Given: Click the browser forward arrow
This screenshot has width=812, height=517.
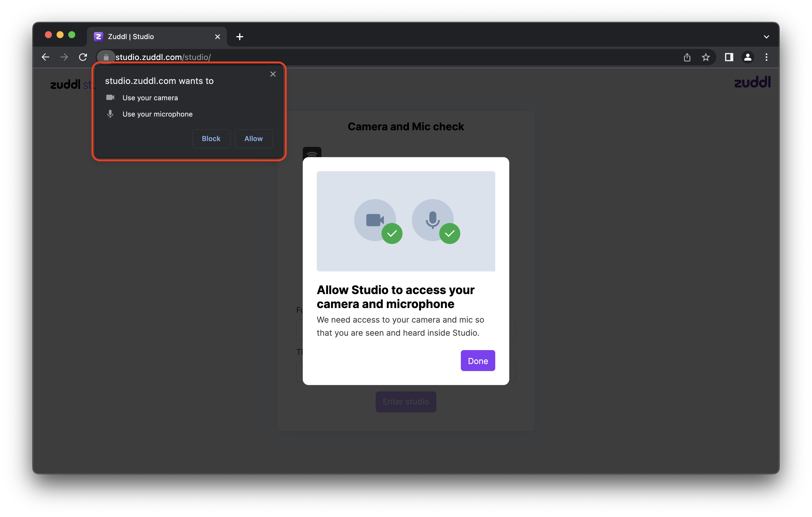Looking at the screenshot, I should point(64,57).
